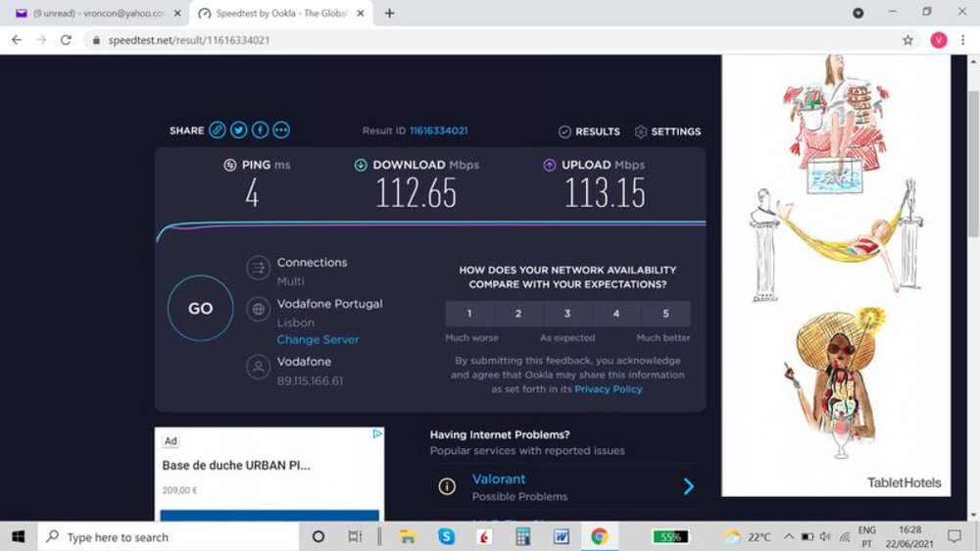Viewport: 980px width, 551px height.
Task: Click result ID 11616334021 link
Action: tap(439, 130)
